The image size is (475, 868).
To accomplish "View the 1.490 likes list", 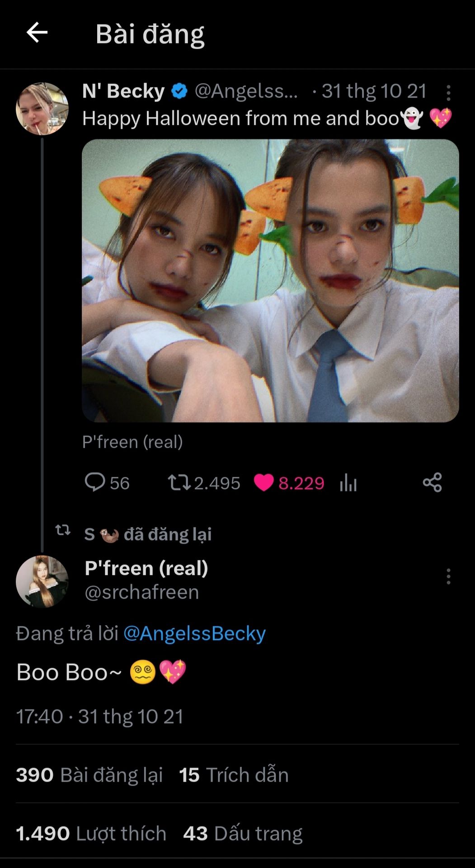I will (x=91, y=833).
